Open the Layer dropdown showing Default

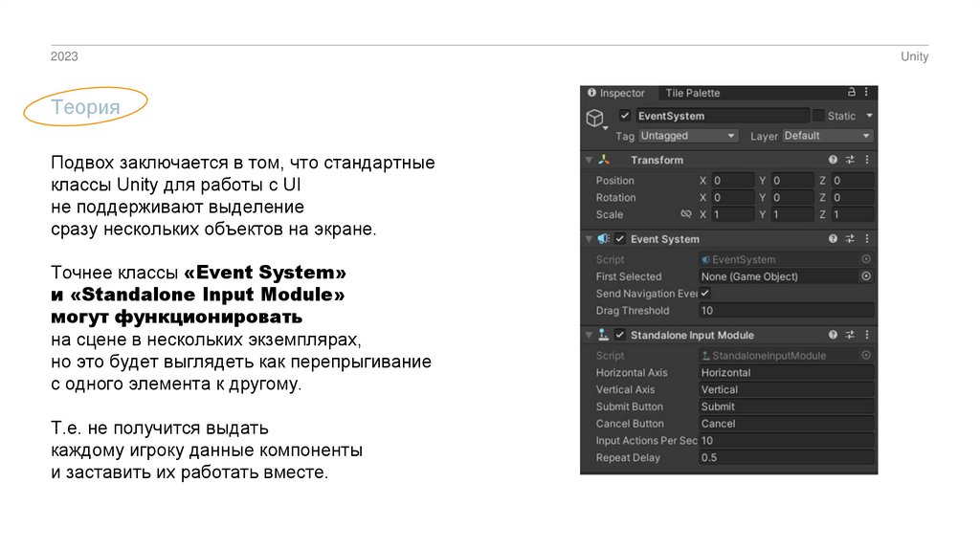point(827,136)
